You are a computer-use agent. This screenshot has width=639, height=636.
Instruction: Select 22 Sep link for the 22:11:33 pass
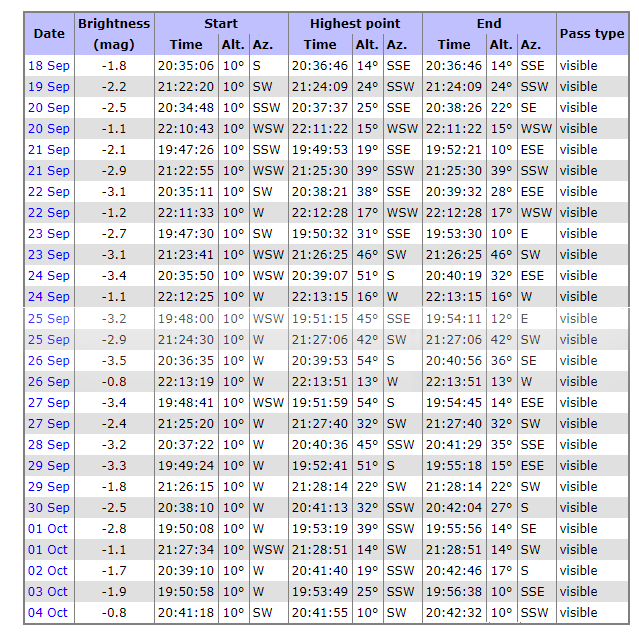pyautogui.click(x=48, y=213)
